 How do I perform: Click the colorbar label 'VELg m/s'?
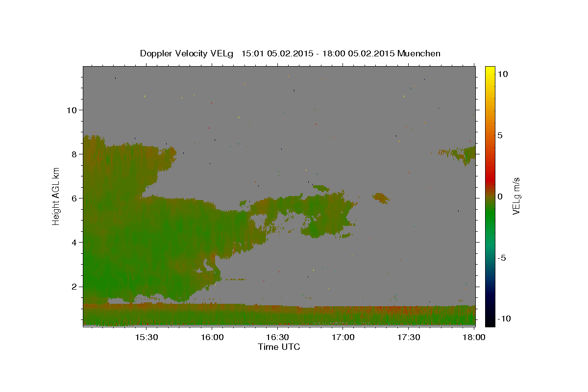[516, 196]
